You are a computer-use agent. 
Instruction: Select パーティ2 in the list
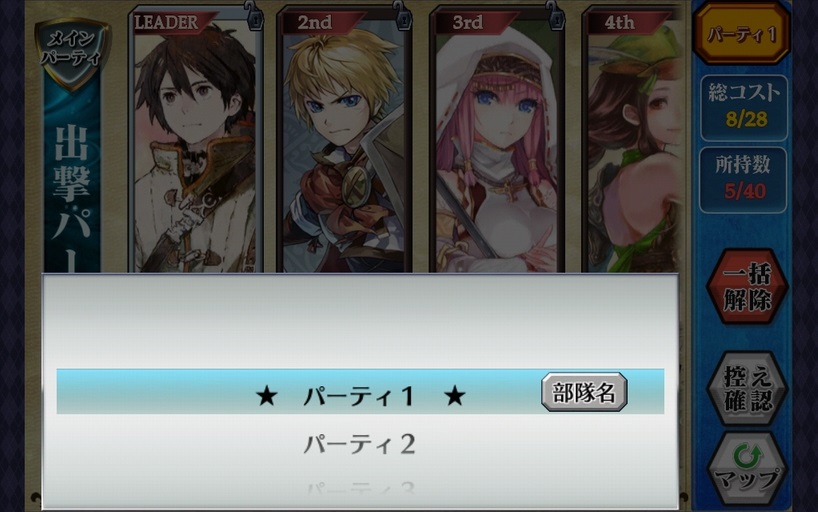click(x=360, y=445)
